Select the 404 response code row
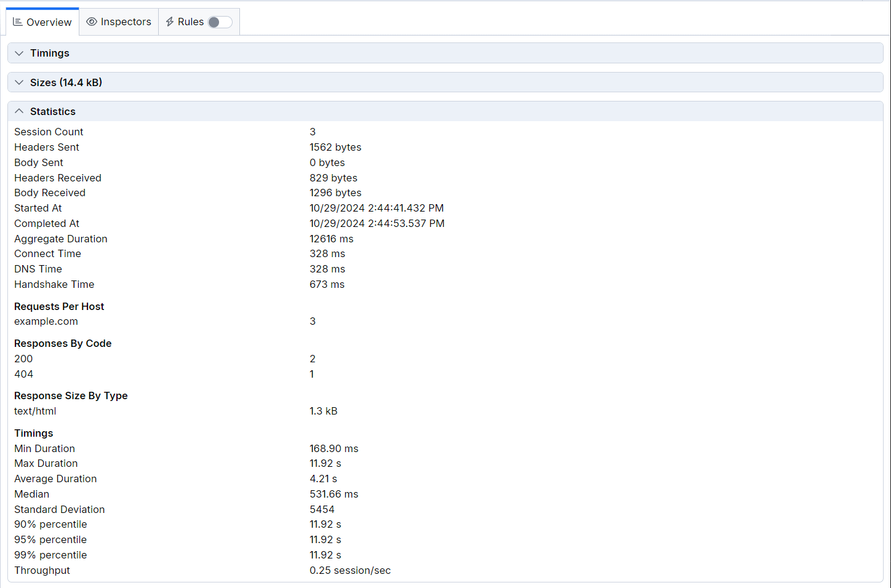This screenshot has height=588, width=891. (x=445, y=374)
